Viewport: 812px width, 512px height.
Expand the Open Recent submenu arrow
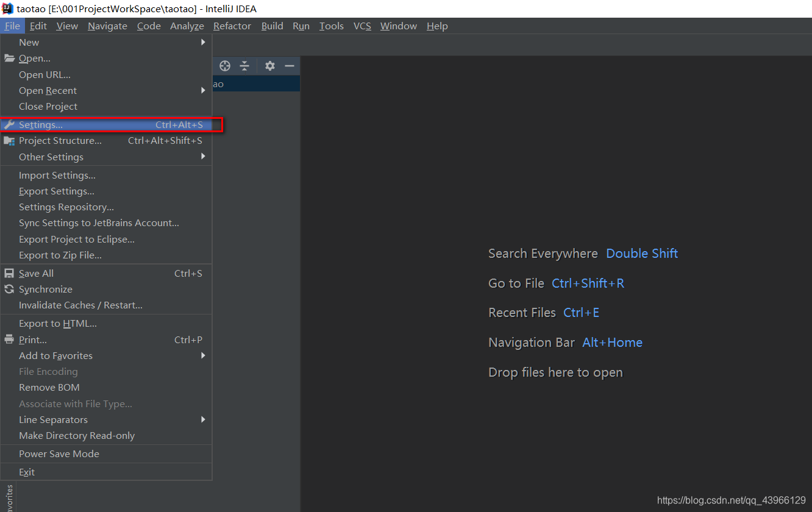tap(204, 90)
